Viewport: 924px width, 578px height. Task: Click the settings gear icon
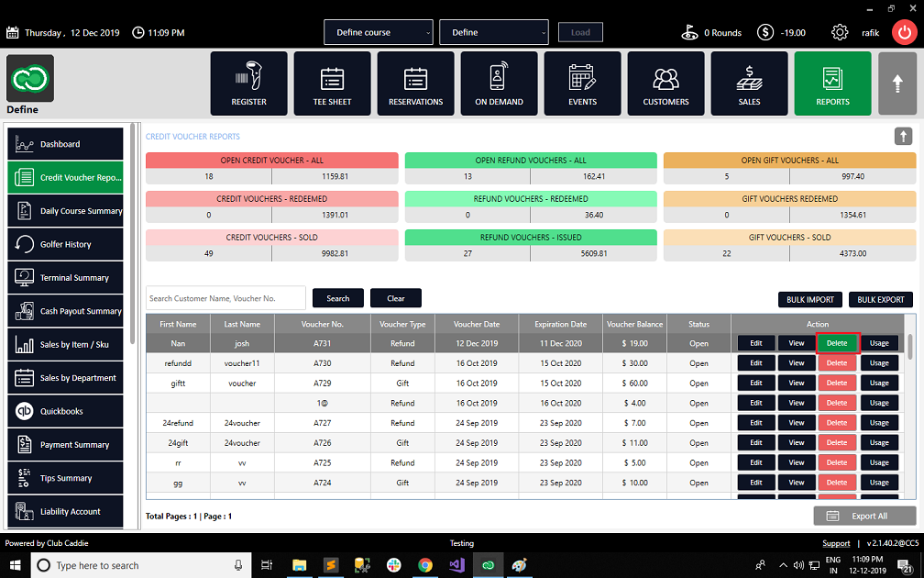839,32
